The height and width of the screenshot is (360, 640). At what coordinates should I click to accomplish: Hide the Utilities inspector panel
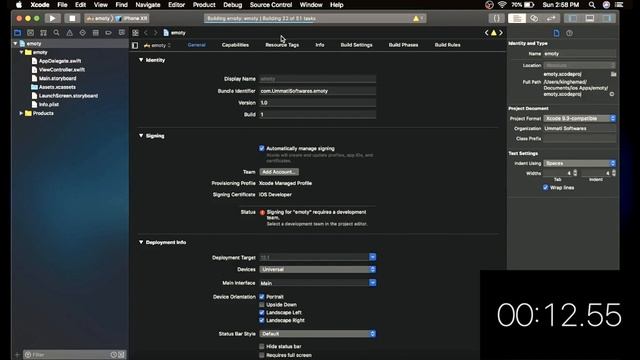[x=607, y=18]
